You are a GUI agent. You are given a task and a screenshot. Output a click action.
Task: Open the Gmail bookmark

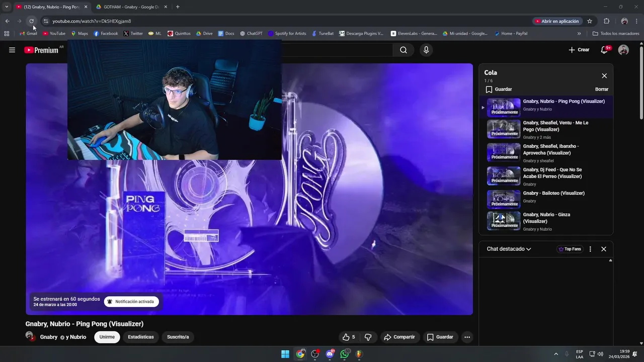pyautogui.click(x=28, y=34)
